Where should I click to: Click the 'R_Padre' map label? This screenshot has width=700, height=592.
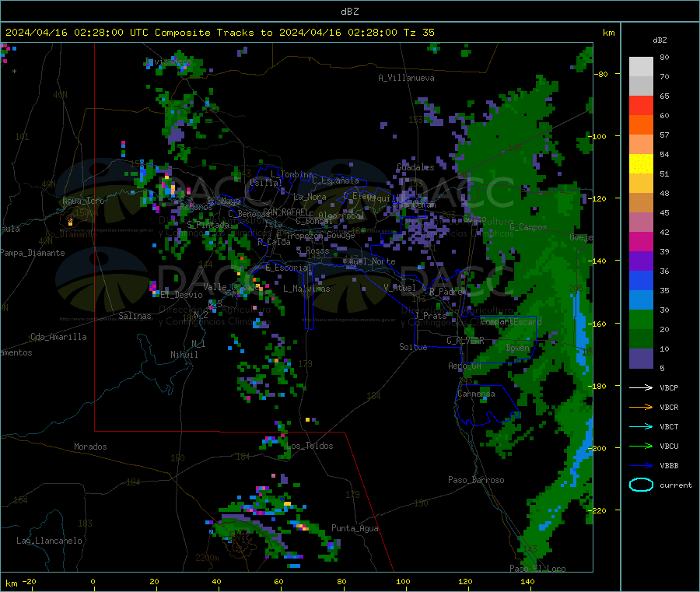pos(446,292)
